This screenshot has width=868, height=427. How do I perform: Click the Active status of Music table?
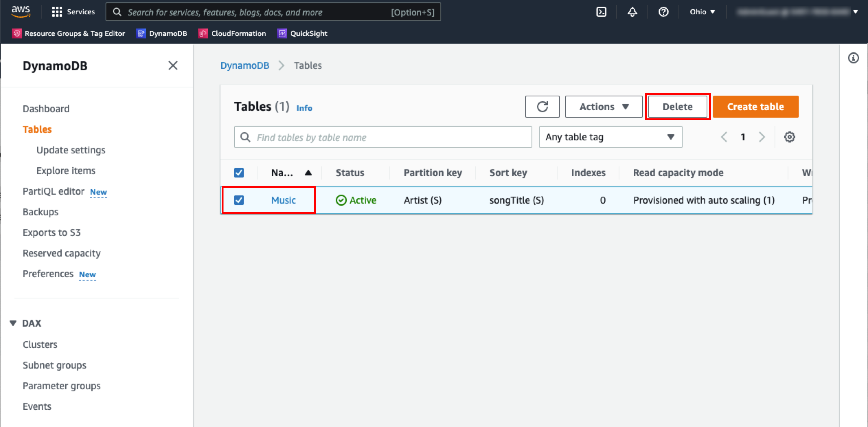(x=356, y=200)
